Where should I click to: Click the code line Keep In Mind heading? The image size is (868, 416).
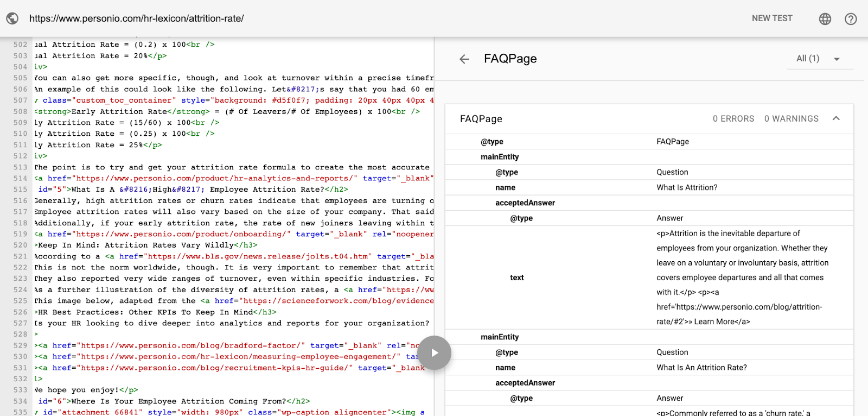pyautogui.click(x=146, y=245)
